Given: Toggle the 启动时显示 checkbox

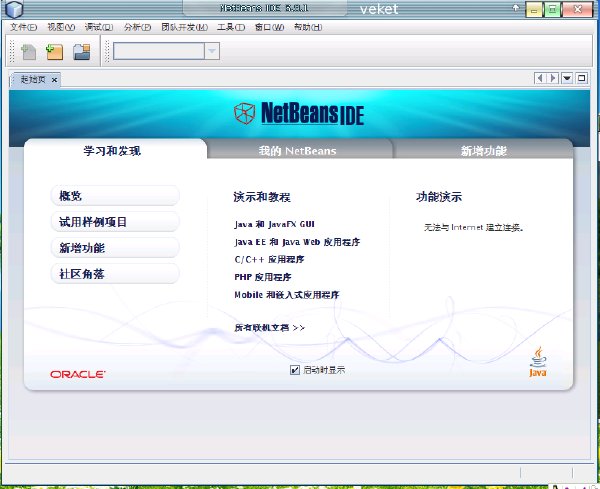Looking at the screenshot, I should click(295, 370).
